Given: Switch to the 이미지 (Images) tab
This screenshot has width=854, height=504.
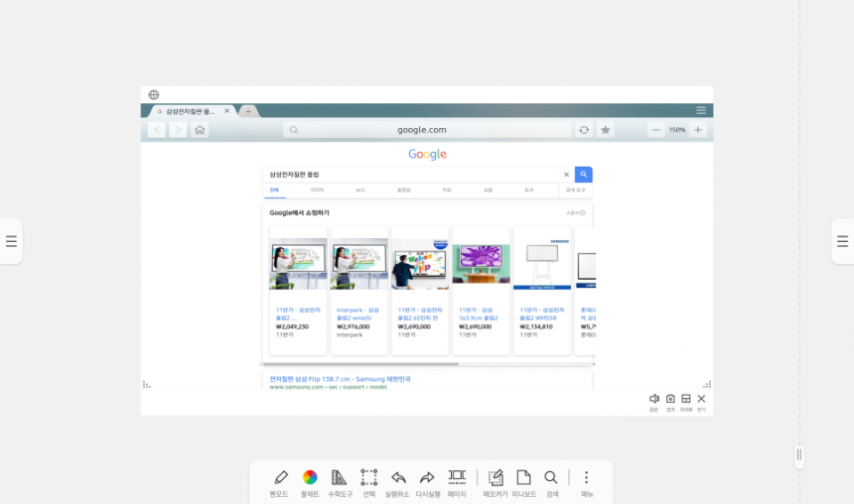Looking at the screenshot, I should pyautogui.click(x=317, y=189).
